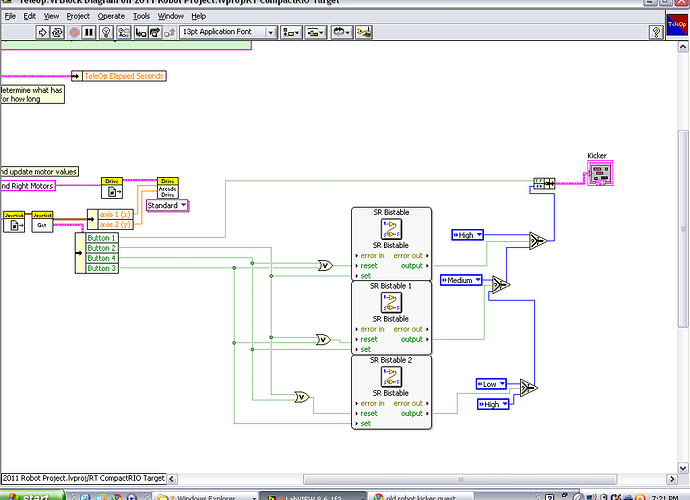The image size is (690, 500).
Task: Open the 13pt Application Font dropdown
Action: click(228, 32)
